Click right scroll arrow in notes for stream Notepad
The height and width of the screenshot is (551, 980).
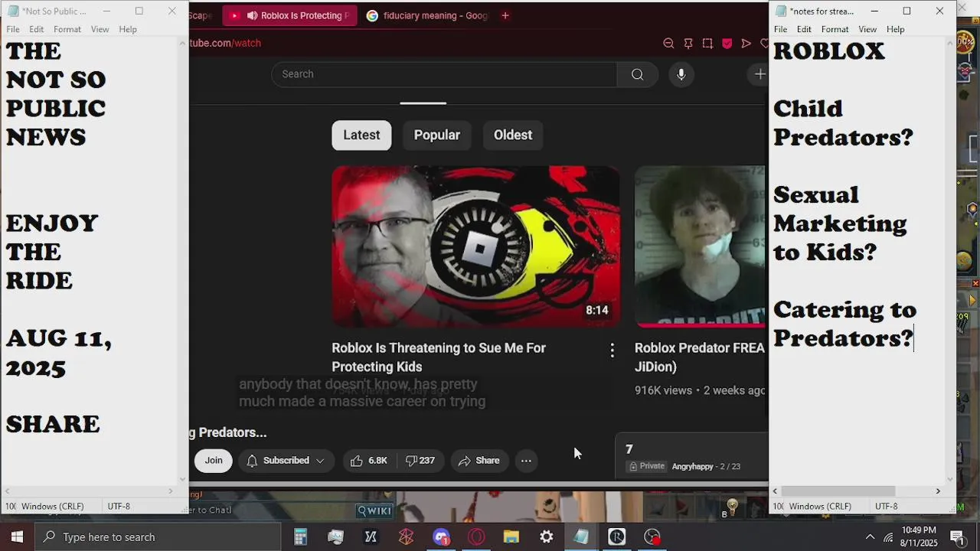click(938, 491)
